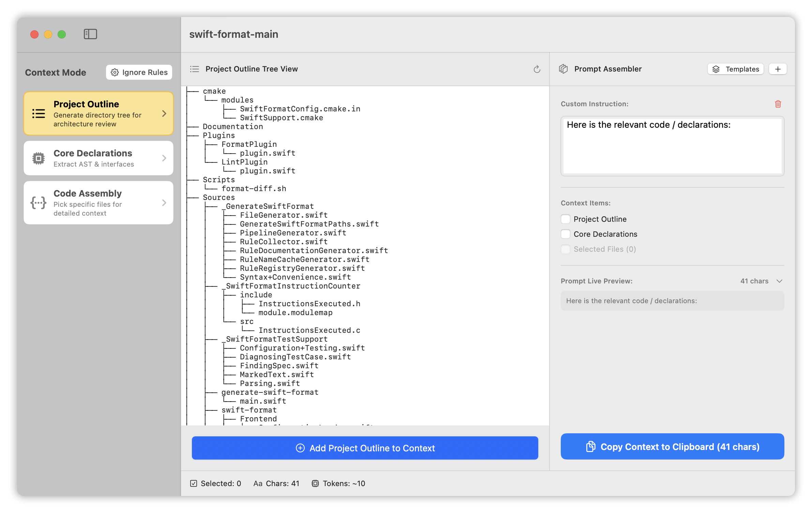Click RuleCollector.swift in the tree
This screenshot has height=513, width=812.
284,242
